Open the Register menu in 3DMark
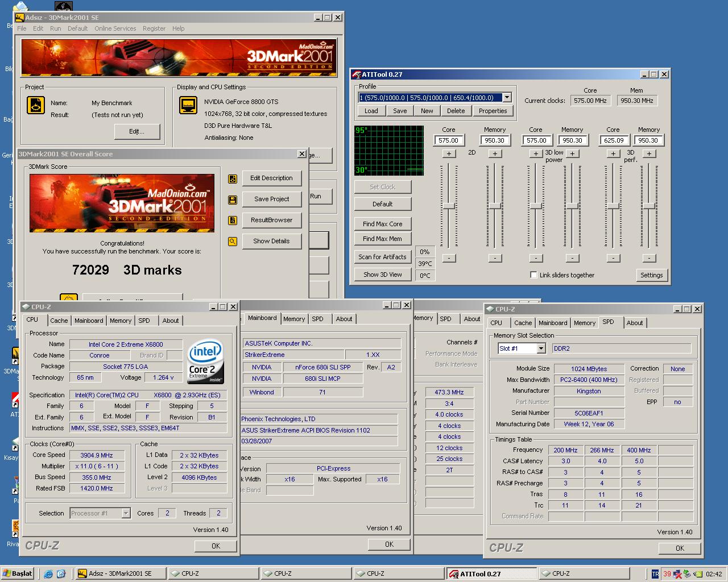The image size is (728, 582). click(x=154, y=28)
